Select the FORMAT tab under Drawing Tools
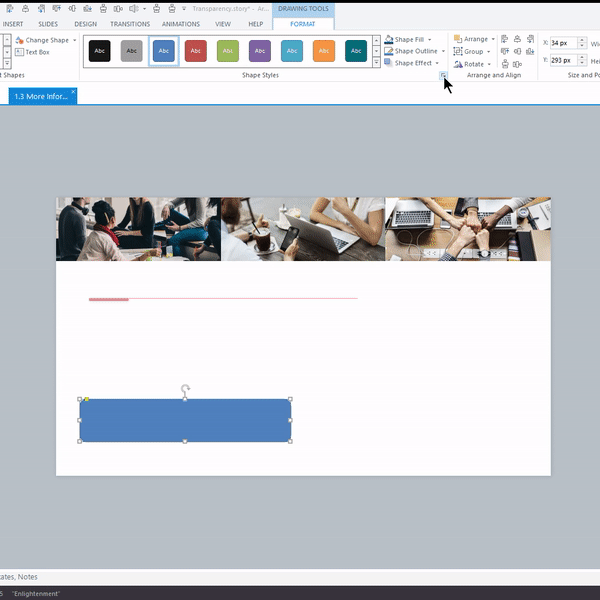This screenshot has height=600, width=600. (303, 24)
